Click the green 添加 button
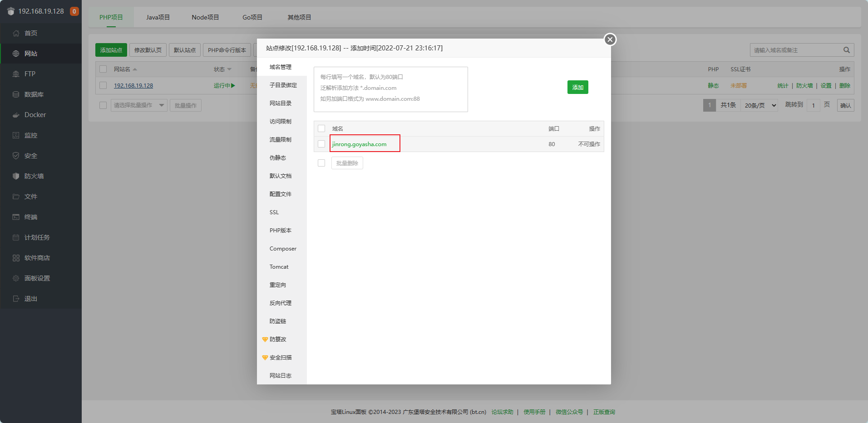The image size is (868, 423). tap(577, 87)
